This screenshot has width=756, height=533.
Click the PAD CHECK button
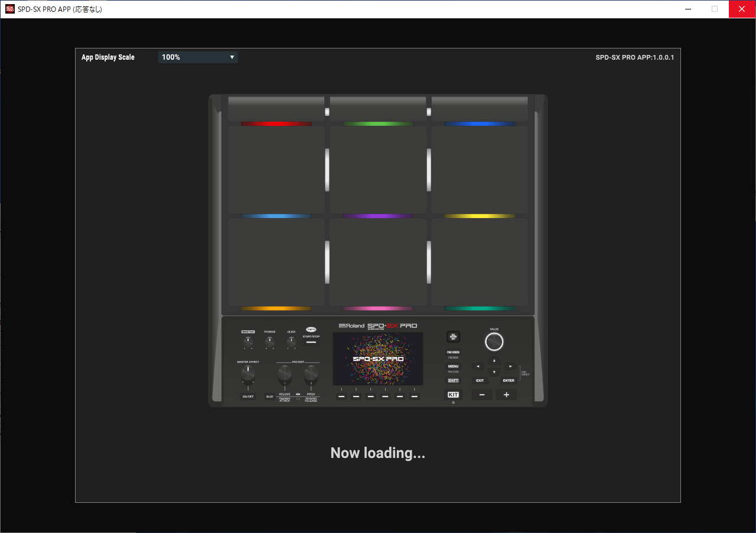pyautogui.click(x=453, y=352)
